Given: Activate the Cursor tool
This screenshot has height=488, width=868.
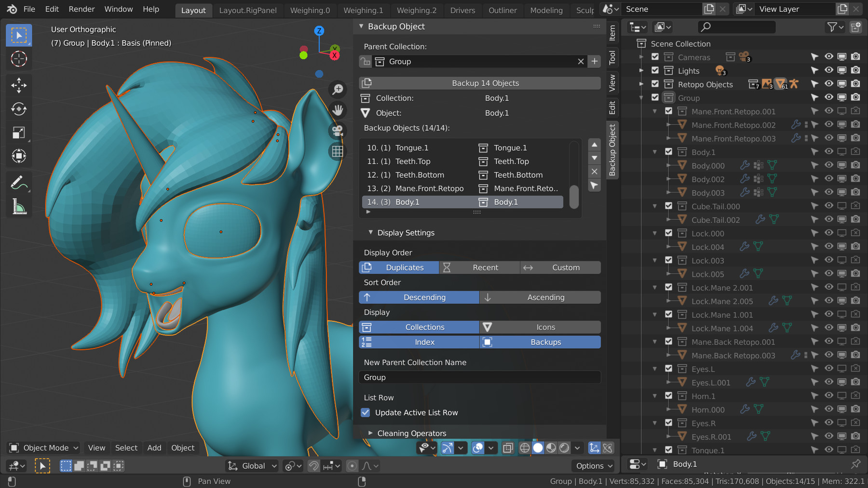Looking at the screenshot, I should [x=18, y=59].
